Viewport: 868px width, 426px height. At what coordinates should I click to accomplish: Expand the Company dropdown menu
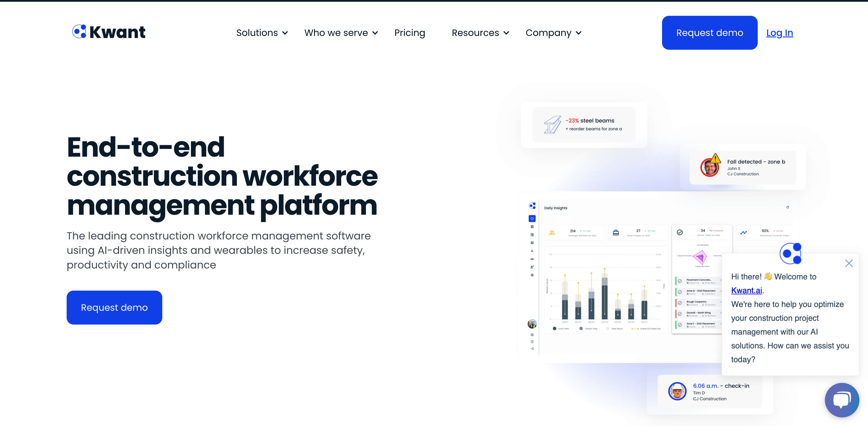(553, 33)
